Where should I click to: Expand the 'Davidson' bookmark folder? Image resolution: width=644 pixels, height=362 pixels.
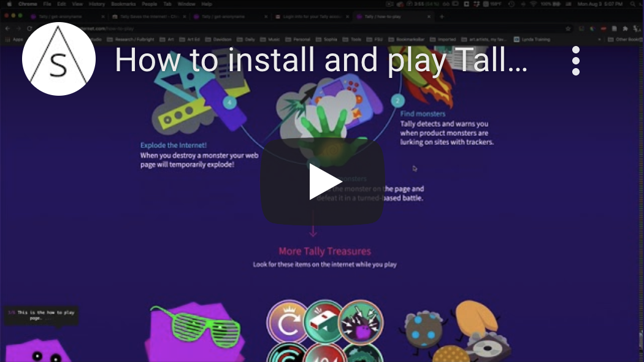click(218, 39)
